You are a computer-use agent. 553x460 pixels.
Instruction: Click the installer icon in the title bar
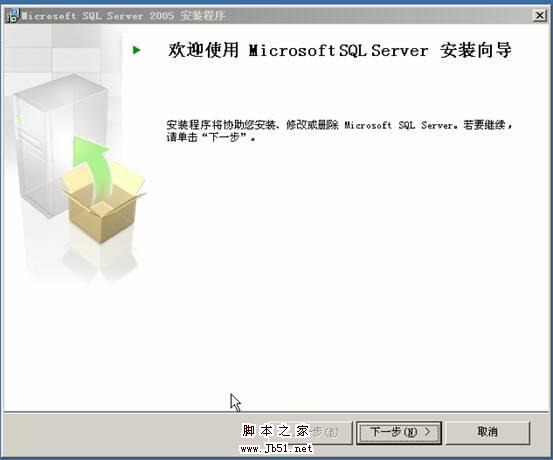(x=13, y=16)
